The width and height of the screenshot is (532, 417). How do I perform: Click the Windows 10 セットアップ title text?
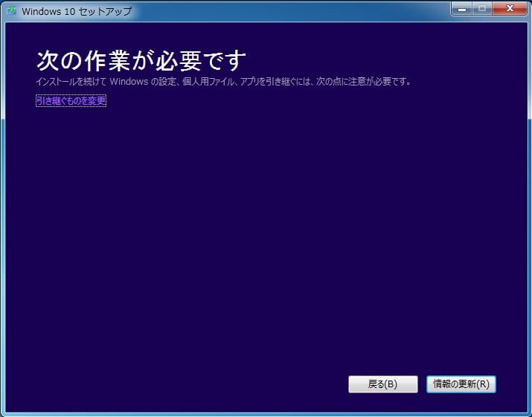point(77,11)
